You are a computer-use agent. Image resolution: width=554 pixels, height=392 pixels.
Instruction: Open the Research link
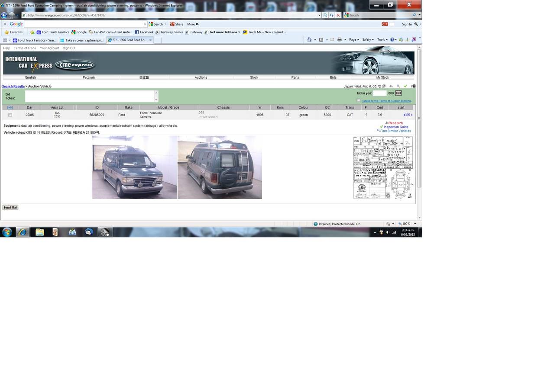(x=395, y=123)
